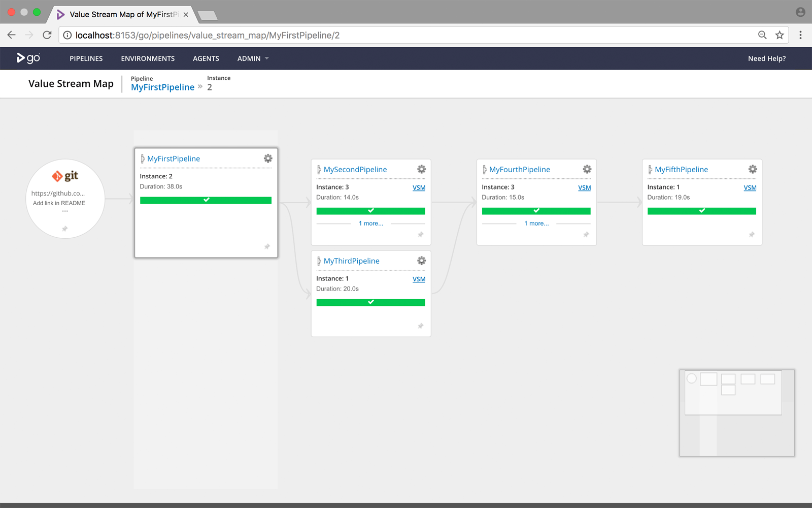Open VSM link for MySecondPipeline
812x508 pixels.
[x=419, y=187]
